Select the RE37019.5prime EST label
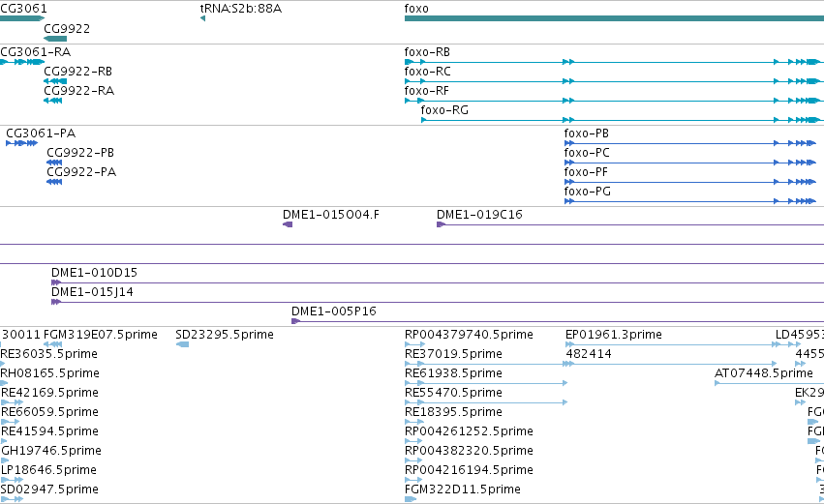This screenshot has width=824, height=504. (x=453, y=354)
